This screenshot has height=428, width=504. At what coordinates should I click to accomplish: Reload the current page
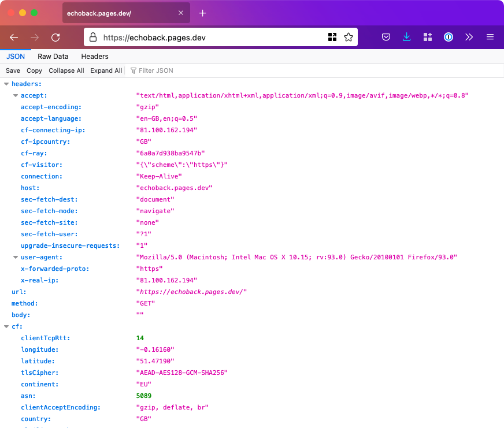tap(55, 37)
